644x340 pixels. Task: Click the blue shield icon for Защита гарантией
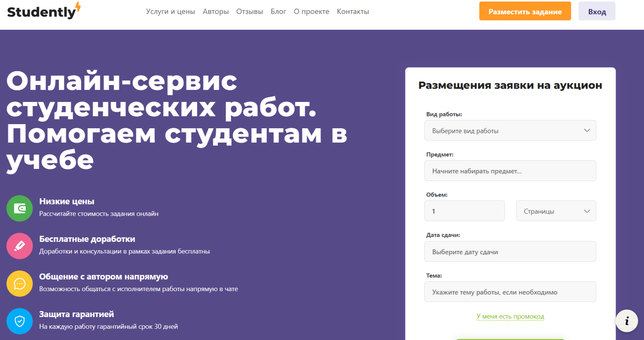pyautogui.click(x=20, y=321)
